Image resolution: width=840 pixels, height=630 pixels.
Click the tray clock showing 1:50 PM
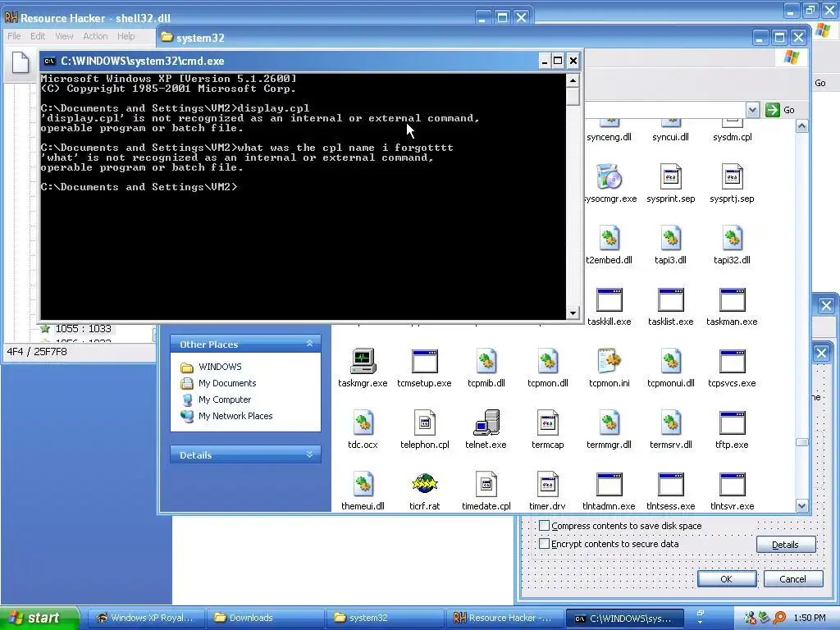810,618
